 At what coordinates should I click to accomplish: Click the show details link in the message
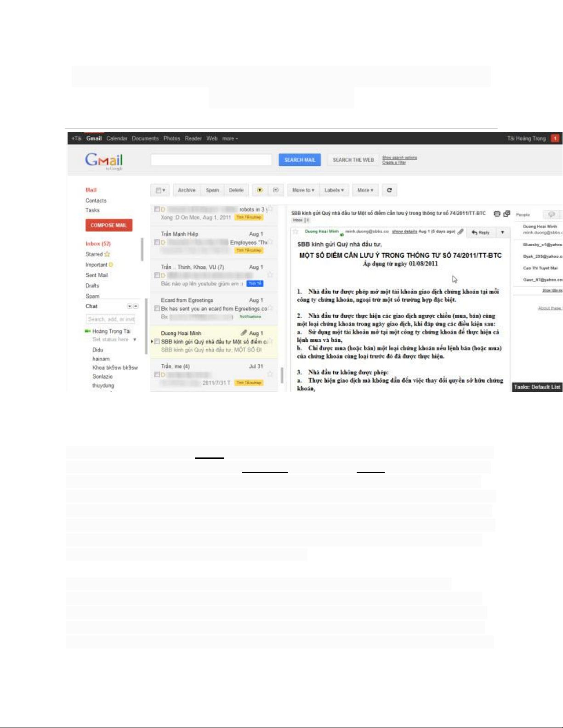point(404,231)
